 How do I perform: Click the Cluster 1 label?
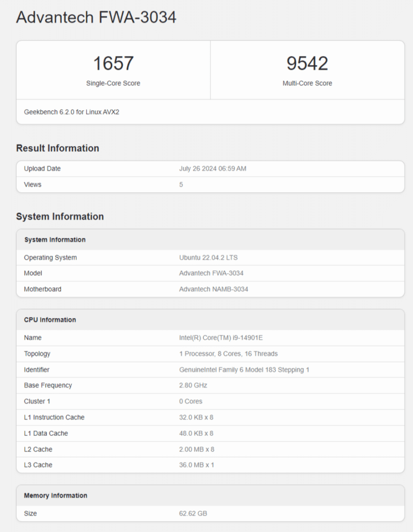point(37,401)
